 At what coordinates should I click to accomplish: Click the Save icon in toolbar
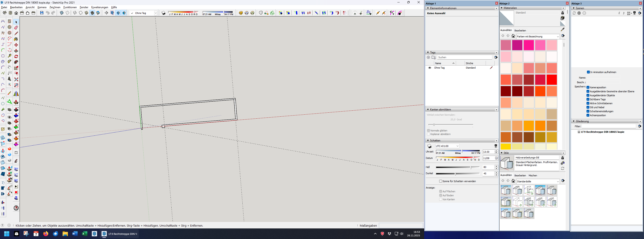[x=42, y=13]
